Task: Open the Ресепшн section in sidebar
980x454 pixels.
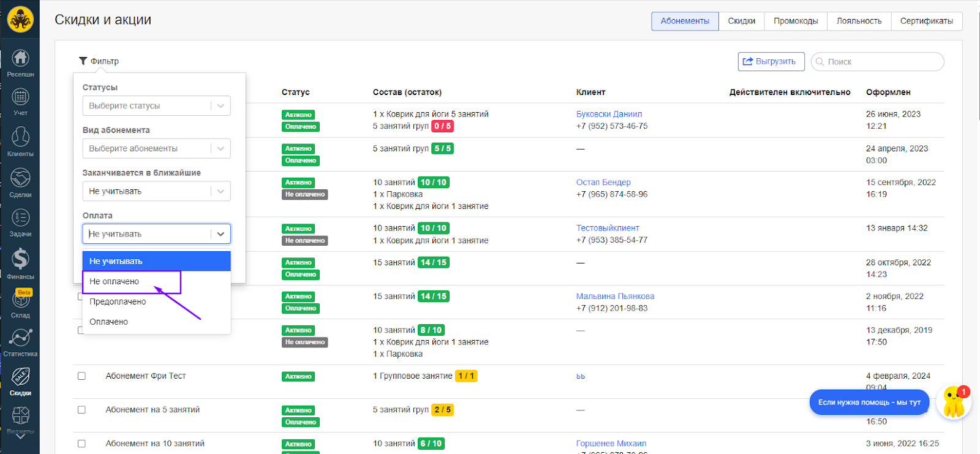Action: 20,63
